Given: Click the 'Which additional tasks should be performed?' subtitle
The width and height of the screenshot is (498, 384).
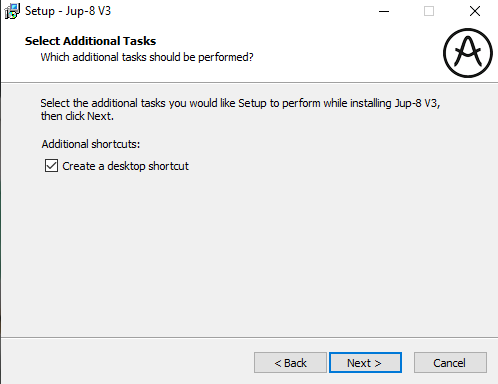Looking at the screenshot, I should point(147,57).
